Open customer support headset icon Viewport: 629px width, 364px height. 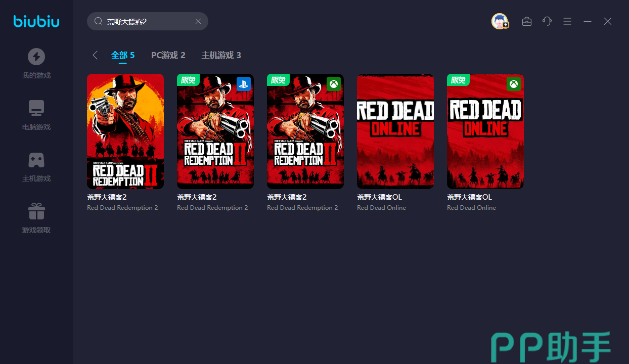547,21
